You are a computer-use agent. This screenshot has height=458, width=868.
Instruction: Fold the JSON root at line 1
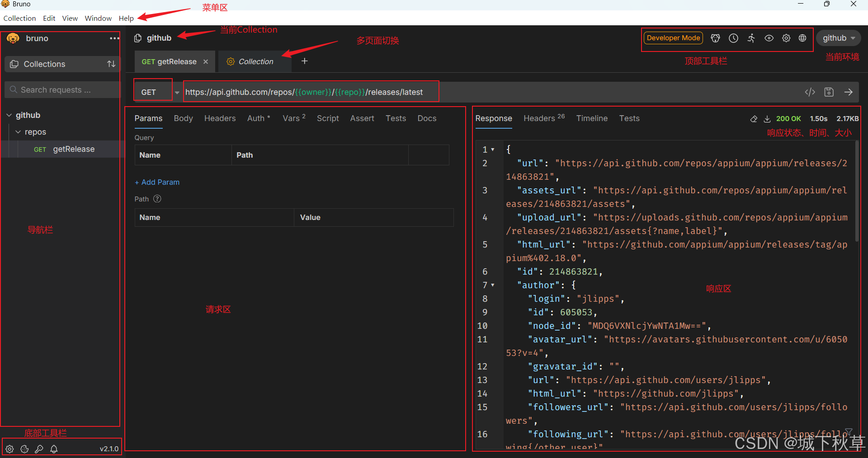(x=493, y=150)
